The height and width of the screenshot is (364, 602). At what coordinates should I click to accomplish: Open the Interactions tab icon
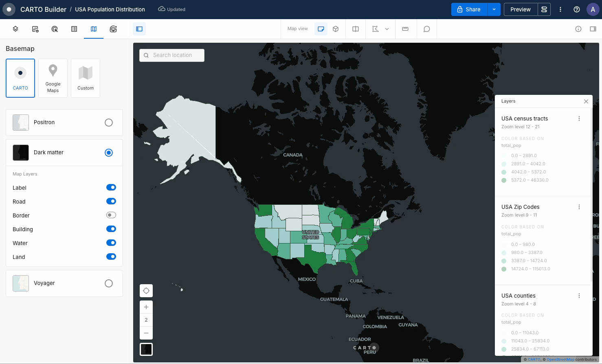pos(55,29)
